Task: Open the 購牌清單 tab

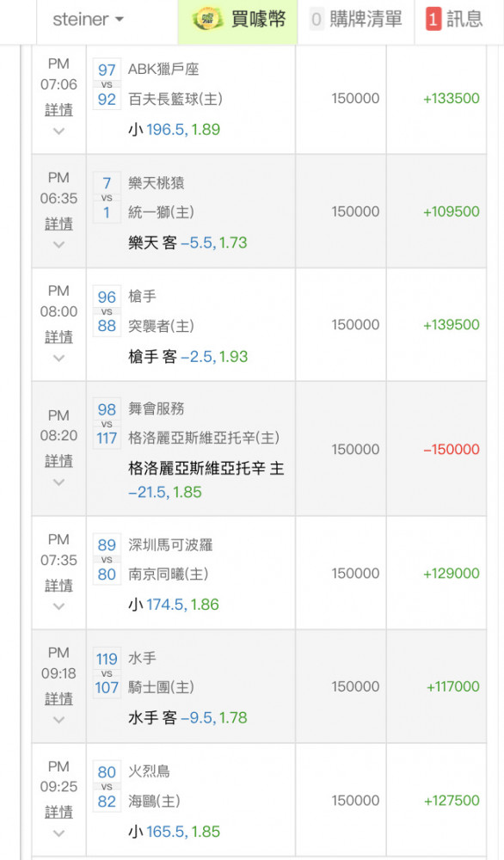Action: pyautogui.click(x=355, y=20)
